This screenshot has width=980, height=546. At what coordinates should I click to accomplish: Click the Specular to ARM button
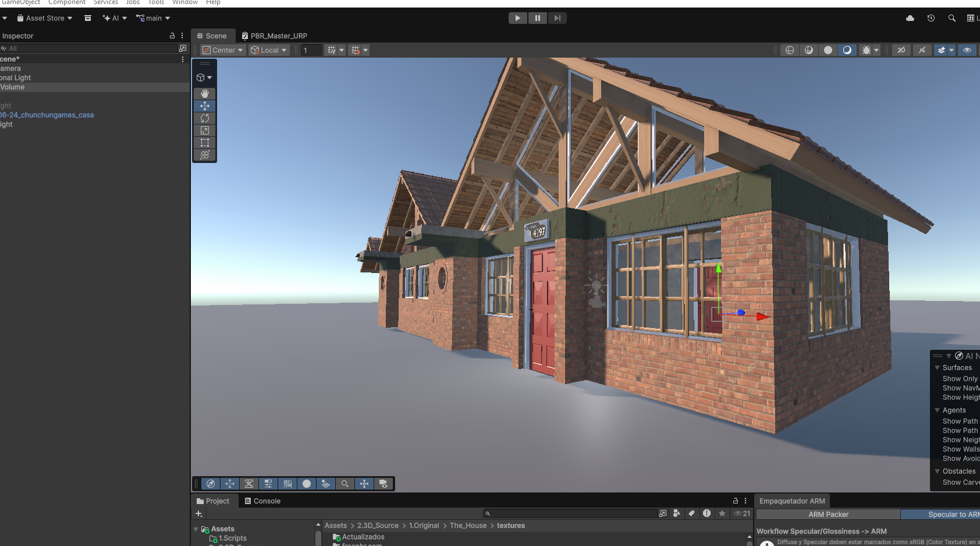(x=941, y=515)
